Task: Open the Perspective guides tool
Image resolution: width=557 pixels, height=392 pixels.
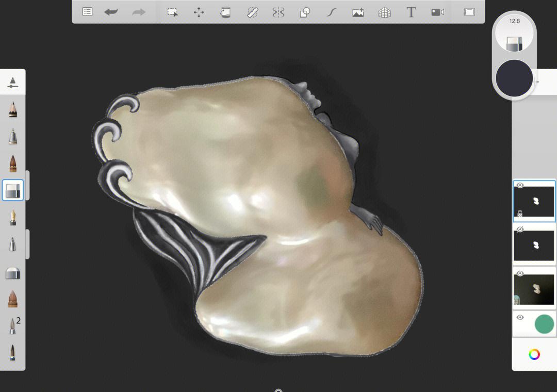Action: 384,12
